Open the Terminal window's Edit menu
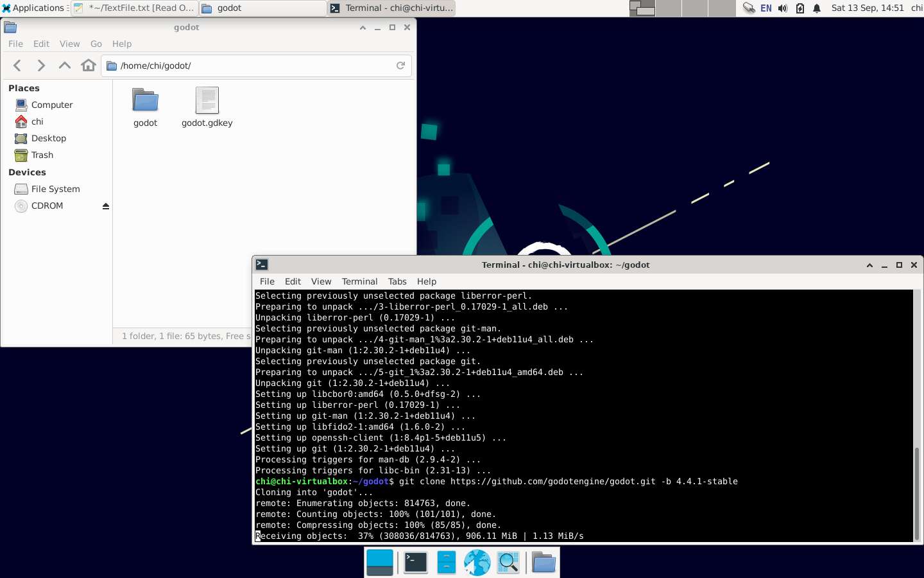924x578 pixels. pyautogui.click(x=293, y=281)
